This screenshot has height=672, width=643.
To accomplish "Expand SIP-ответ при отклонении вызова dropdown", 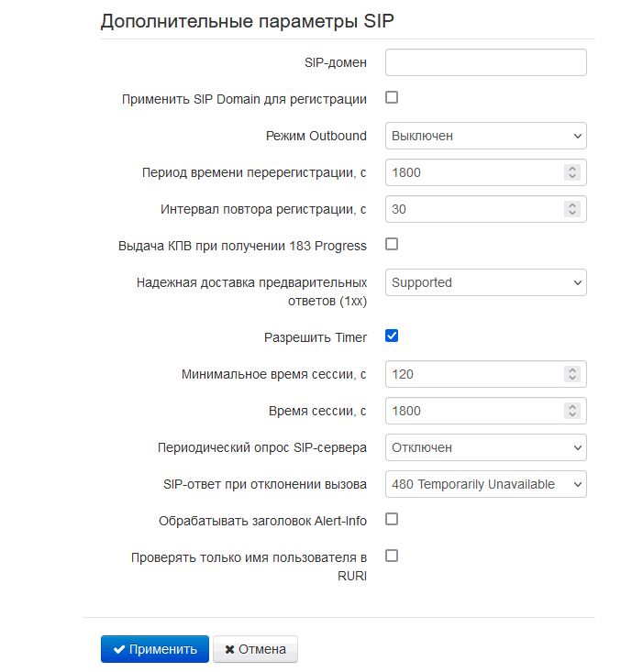I will point(485,484).
